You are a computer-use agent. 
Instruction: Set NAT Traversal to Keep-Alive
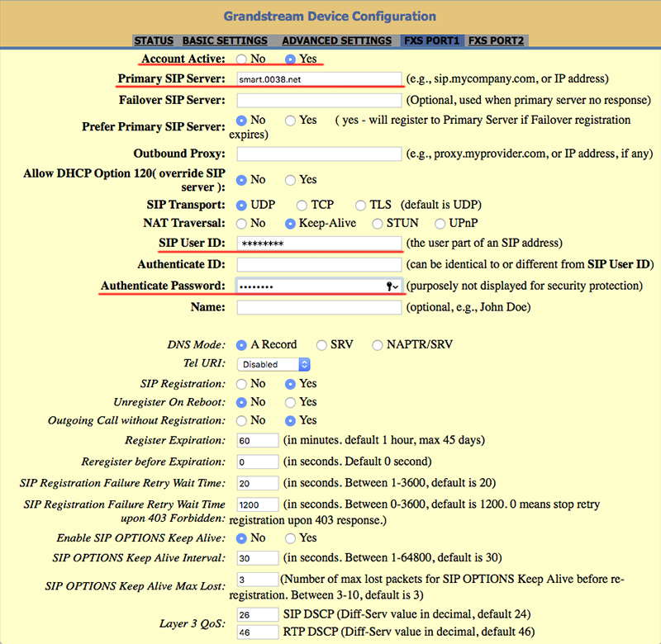(x=290, y=224)
